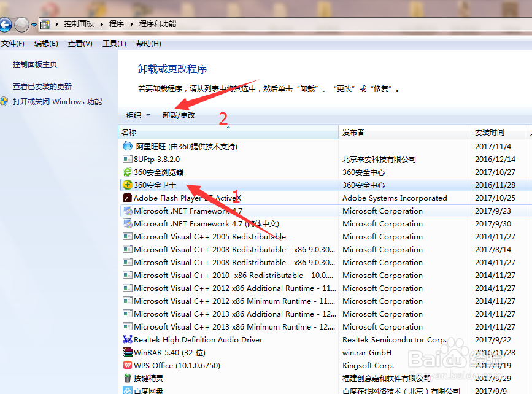This screenshot has width=532, height=394.
Task: Select the WinRAR 5.40 (32-位) entry
Action: (169, 353)
